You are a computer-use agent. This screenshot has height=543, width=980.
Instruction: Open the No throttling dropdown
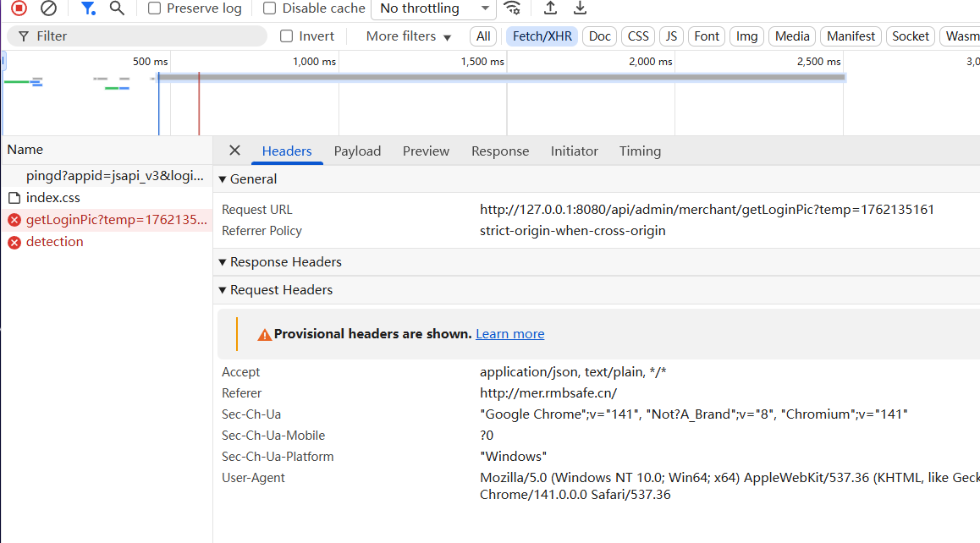pos(433,8)
